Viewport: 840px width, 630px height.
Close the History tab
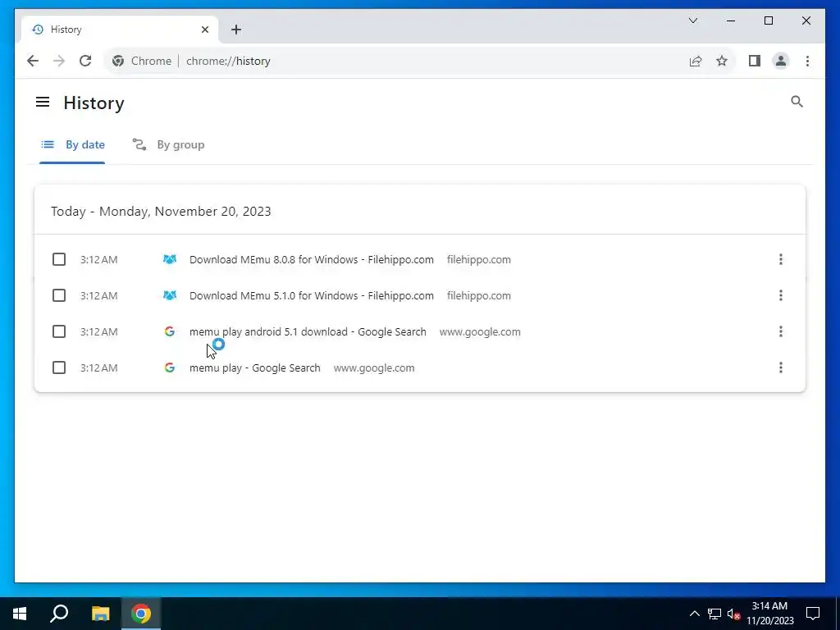(x=204, y=30)
